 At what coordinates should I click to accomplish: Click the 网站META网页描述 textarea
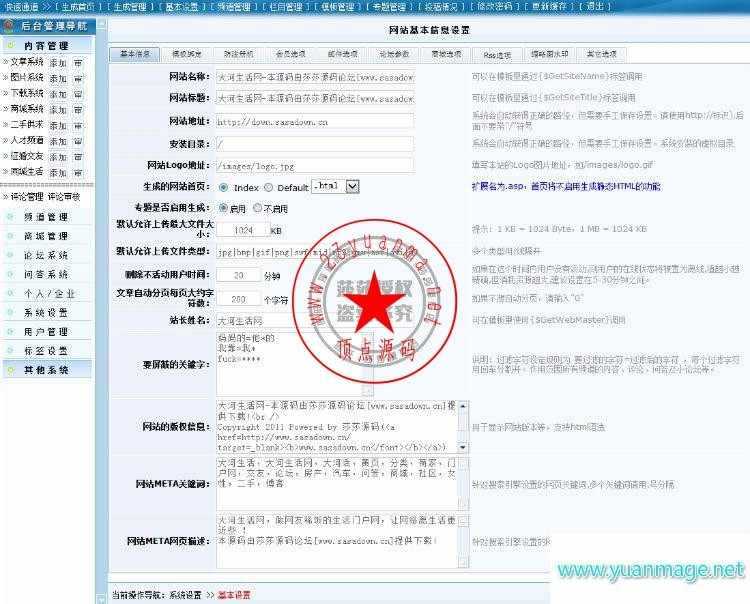(x=337, y=541)
